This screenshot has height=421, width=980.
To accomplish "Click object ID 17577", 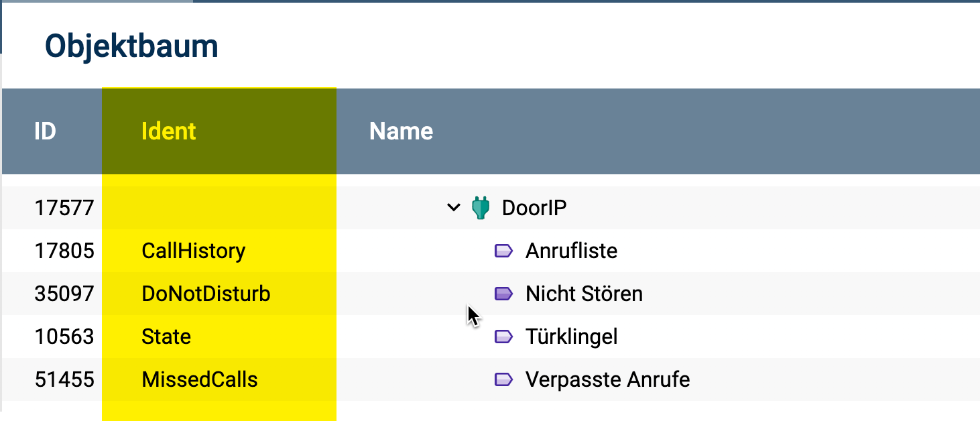I will pos(64,208).
